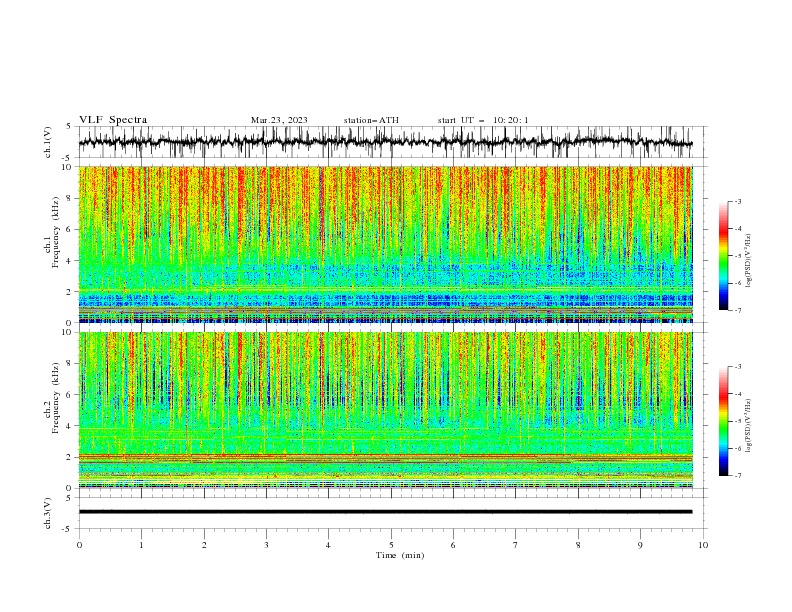Click the "2" kHz tick of ch.1 spectrogram
Screen dimensions: 792x612
71,292
